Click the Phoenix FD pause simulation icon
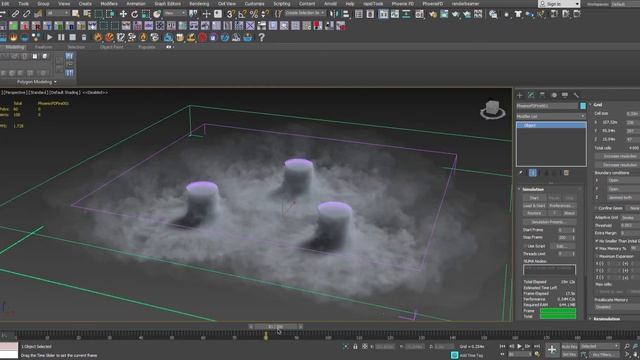 click(61, 38)
